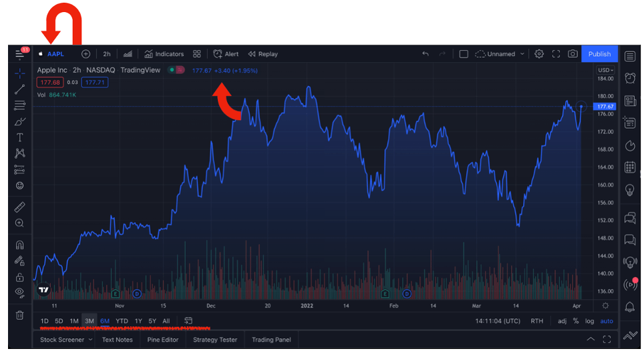Toggle magnet mode
The image size is (644, 351).
[20, 245]
